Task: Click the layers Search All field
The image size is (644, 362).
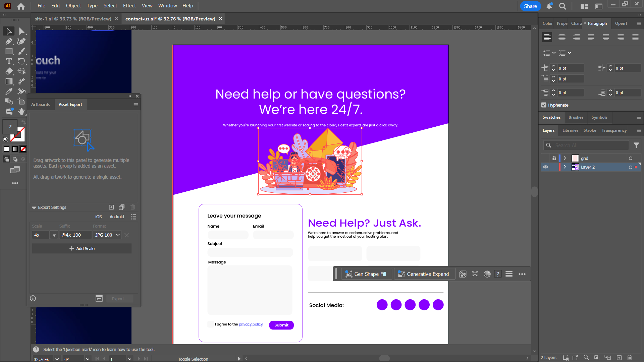Action: point(589,145)
